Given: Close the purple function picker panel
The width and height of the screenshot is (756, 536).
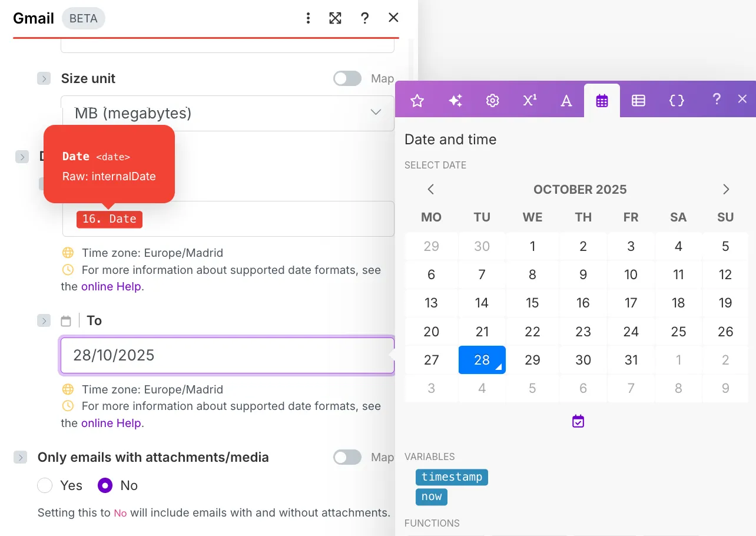Looking at the screenshot, I should pyautogui.click(x=742, y=99).
